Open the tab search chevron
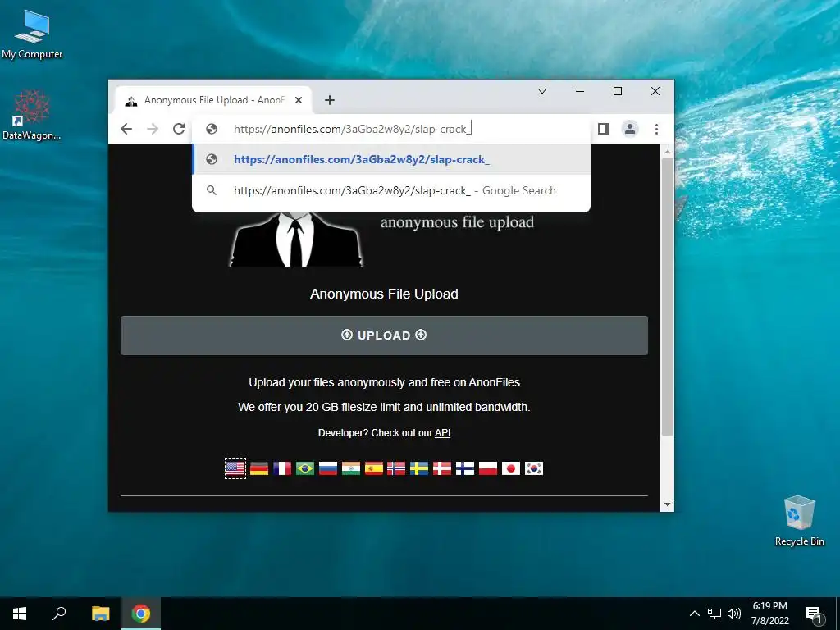 (542, 91)
